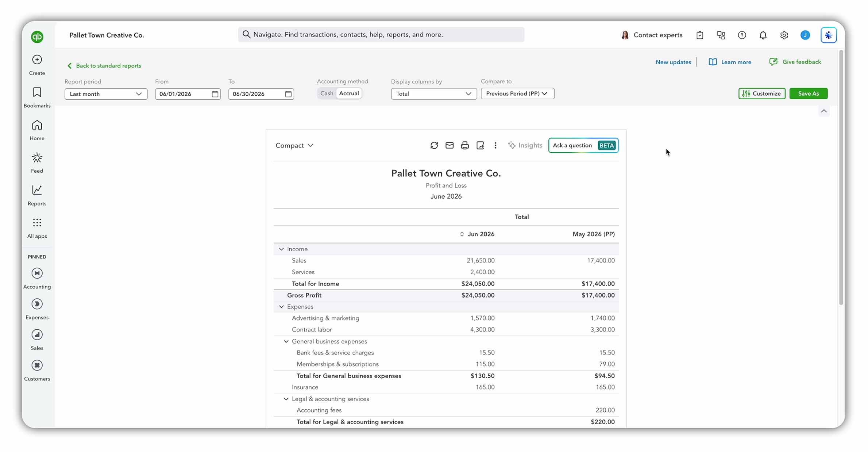Switch accounting method to Cash
This screenshot has width=868, height=452.
pos(327,93)
